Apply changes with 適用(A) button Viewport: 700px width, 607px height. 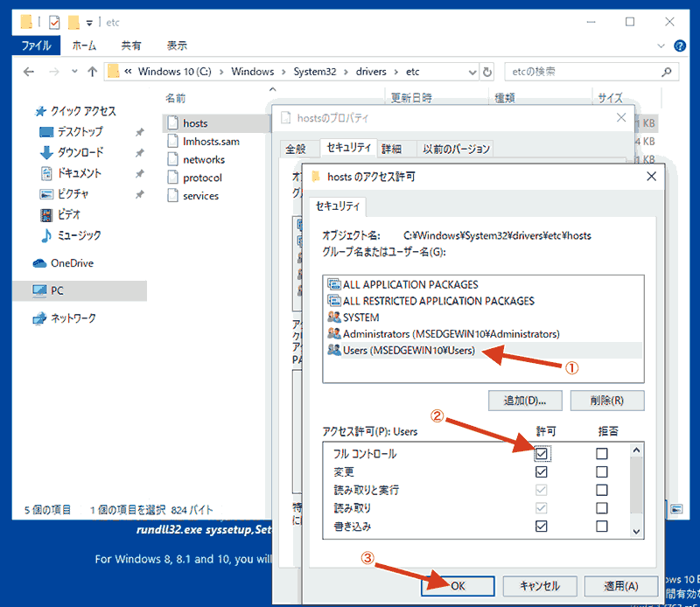621,586
